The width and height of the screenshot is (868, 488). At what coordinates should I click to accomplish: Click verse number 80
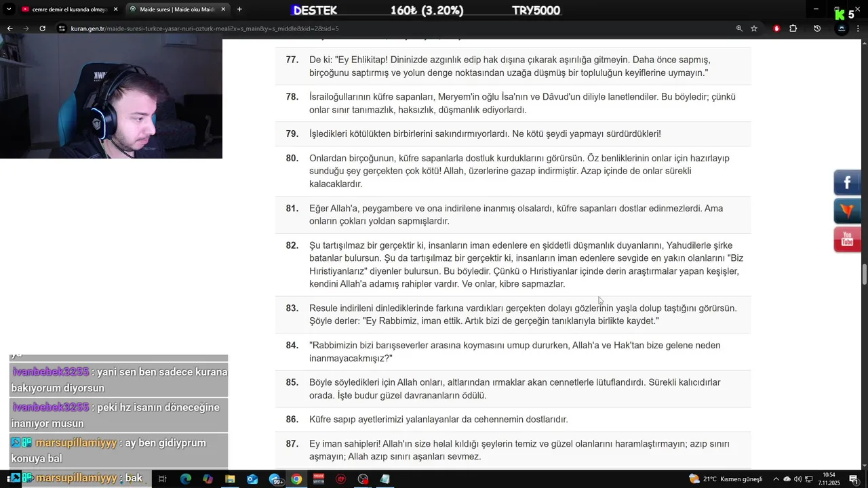click(x=292, y=158)
